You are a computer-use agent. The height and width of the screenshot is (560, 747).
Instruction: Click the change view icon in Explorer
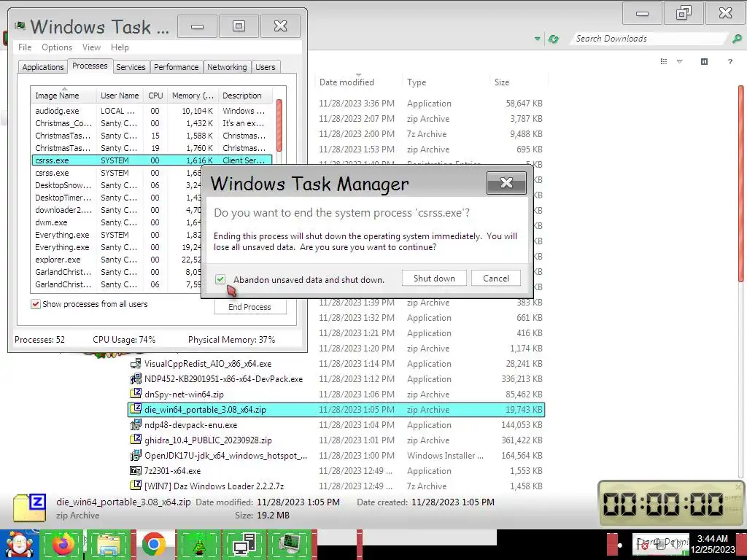(x=664, y=61)
